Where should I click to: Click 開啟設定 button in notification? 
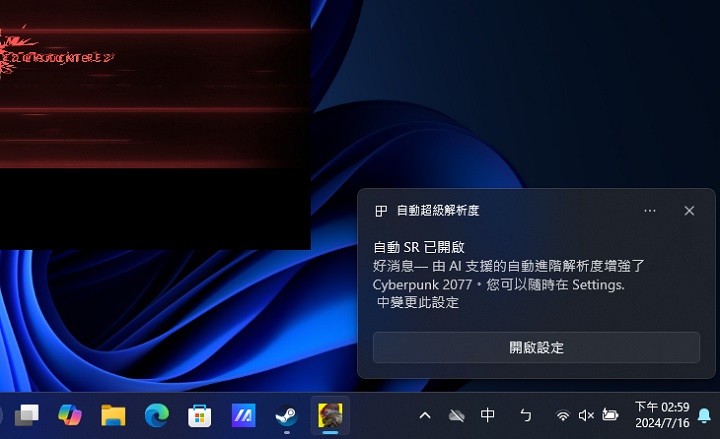click(x=536, y=348)
